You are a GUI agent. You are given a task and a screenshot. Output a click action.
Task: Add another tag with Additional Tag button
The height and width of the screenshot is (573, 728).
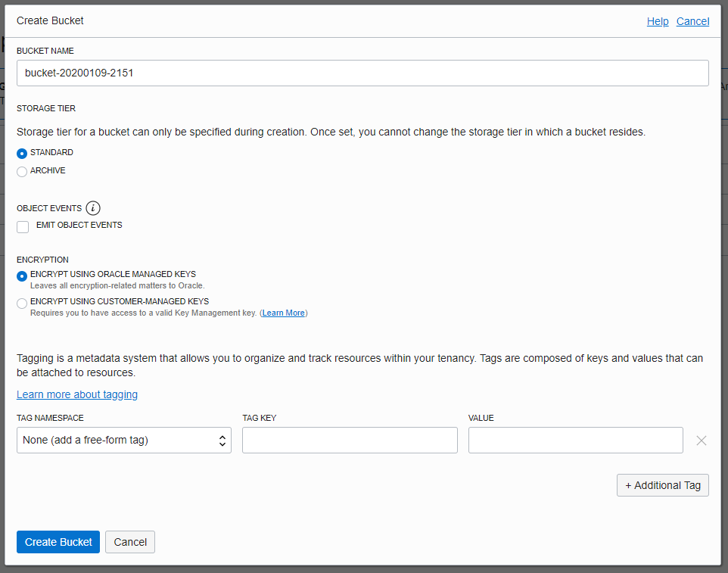pyautogui.click(x=662, y=485)
